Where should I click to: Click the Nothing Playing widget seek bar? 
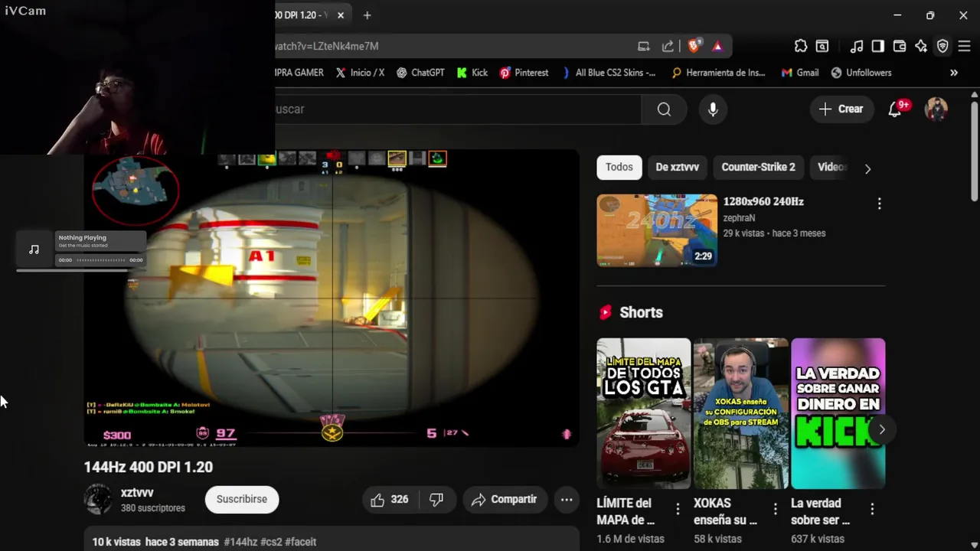(100, 260)
